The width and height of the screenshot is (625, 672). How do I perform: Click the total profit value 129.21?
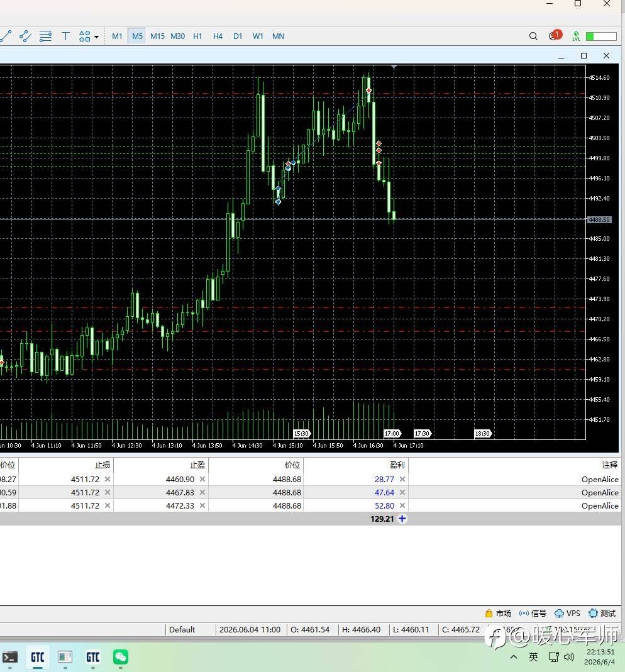[382, 519]
